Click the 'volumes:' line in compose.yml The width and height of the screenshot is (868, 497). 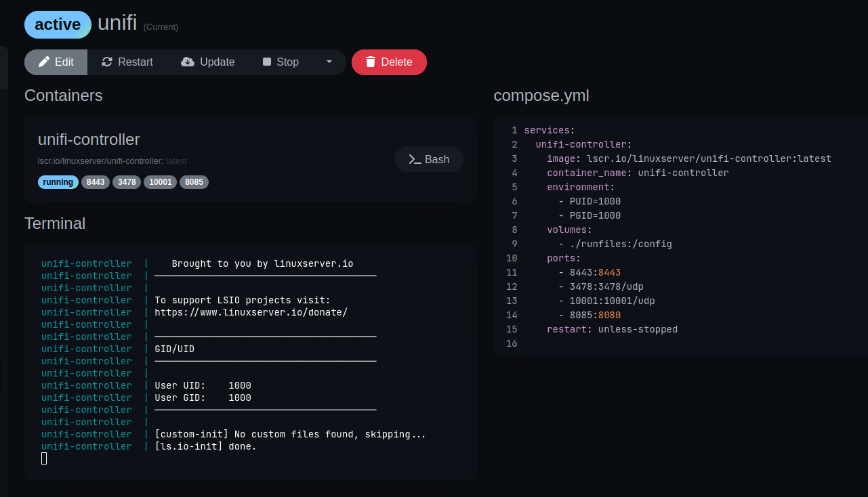[x=570, y=230]
